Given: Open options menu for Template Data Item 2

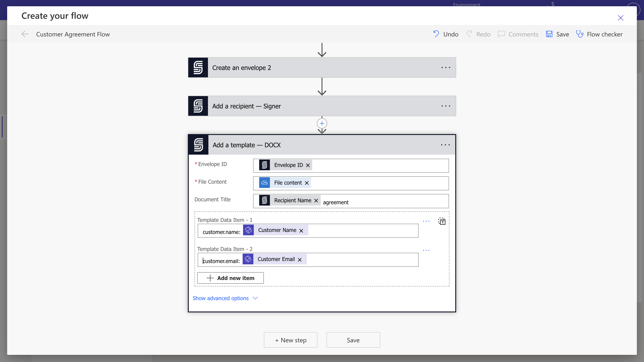Looking at the screenshot, I should (426, 250).
